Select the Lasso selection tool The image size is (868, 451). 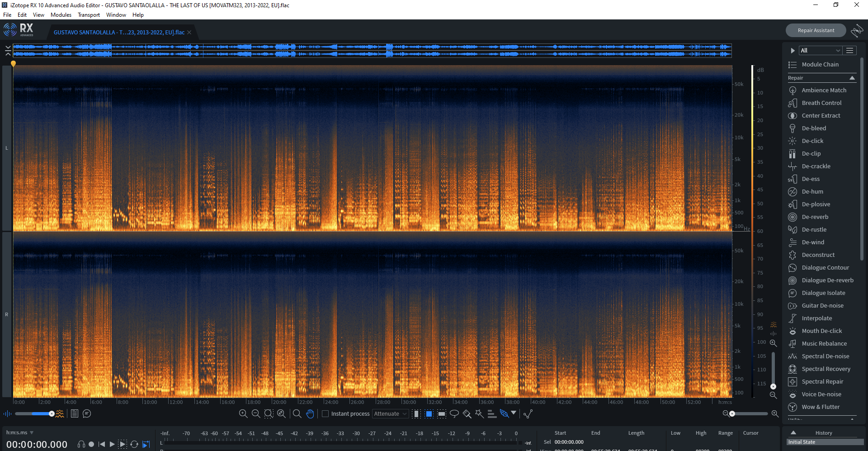(454, 413)
